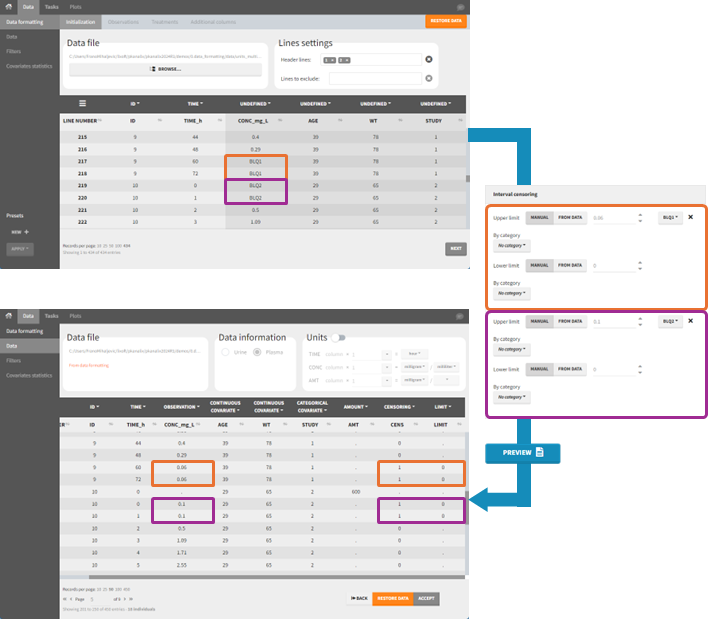
Task: Clear the Lines to exclude field
Action: (x=428, y=78)
